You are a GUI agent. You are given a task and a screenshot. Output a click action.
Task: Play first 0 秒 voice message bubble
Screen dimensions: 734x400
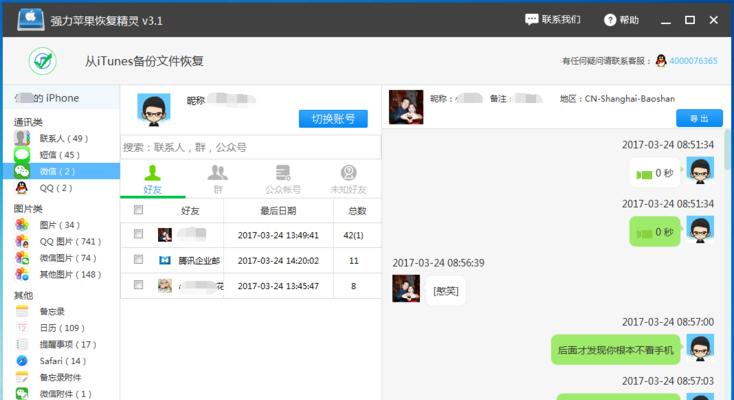tap(654, 173)
